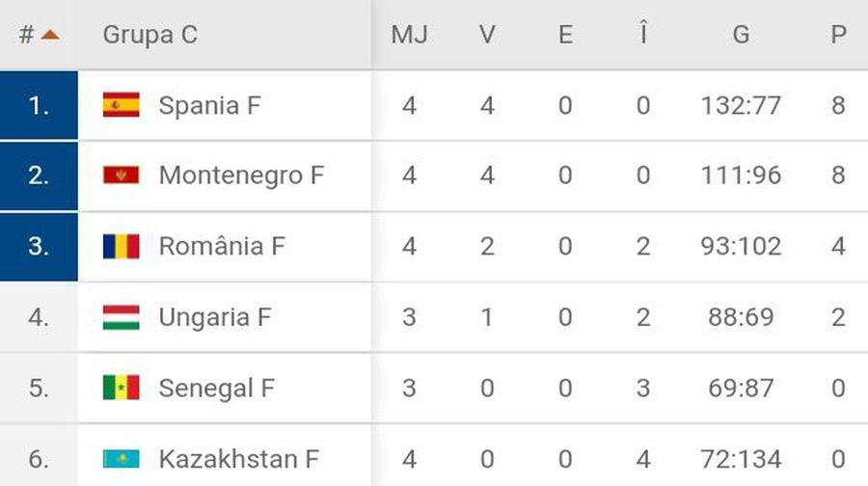Click the Hungary flag icon
Image resolution: width=868 pixels, height=486 pixels.
tap(122, 317)
